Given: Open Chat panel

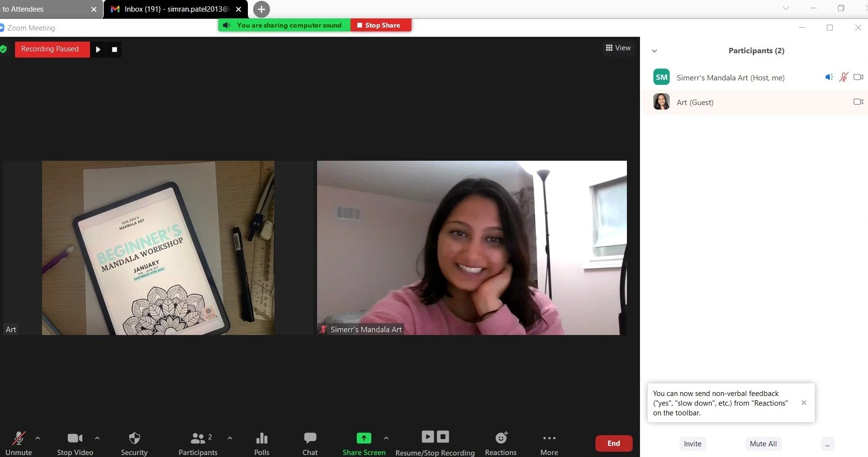Looking at the screenshot, I should tap(310, 443).
